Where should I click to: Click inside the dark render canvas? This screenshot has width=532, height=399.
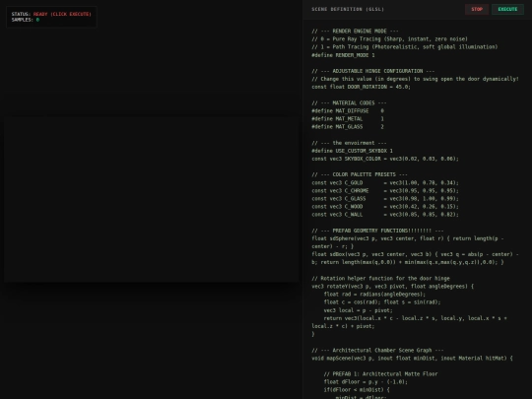click(152, 199)
